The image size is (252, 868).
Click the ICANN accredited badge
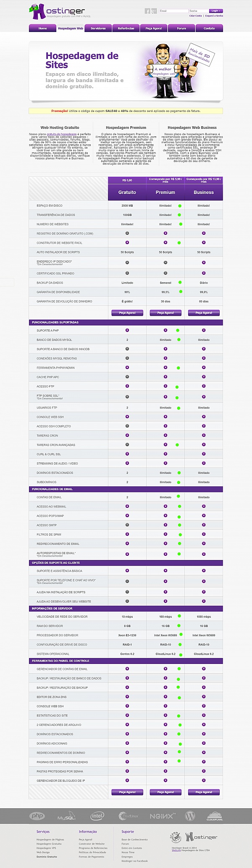176,837
